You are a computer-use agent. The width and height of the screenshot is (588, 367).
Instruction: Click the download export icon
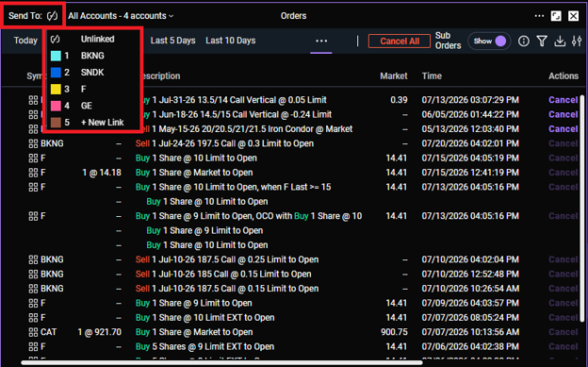click(560, 41)
